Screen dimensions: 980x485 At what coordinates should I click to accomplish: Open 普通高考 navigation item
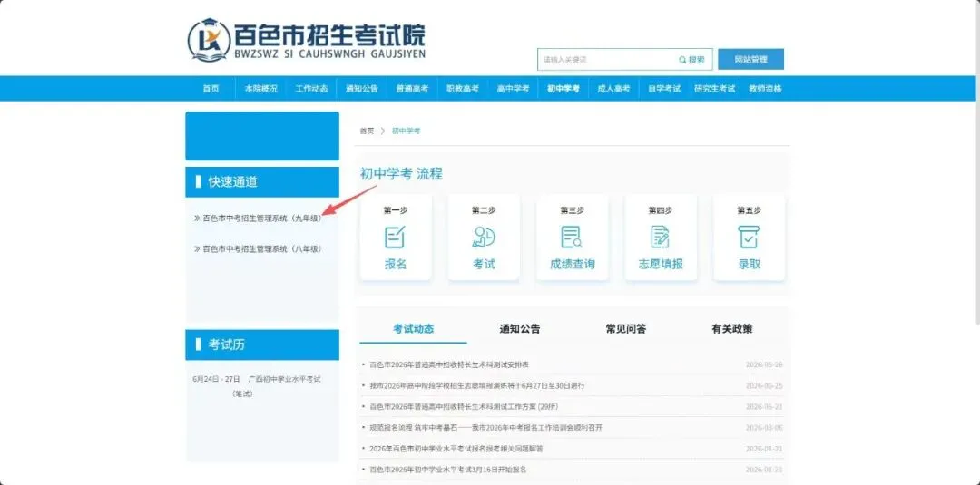[412, 89]
